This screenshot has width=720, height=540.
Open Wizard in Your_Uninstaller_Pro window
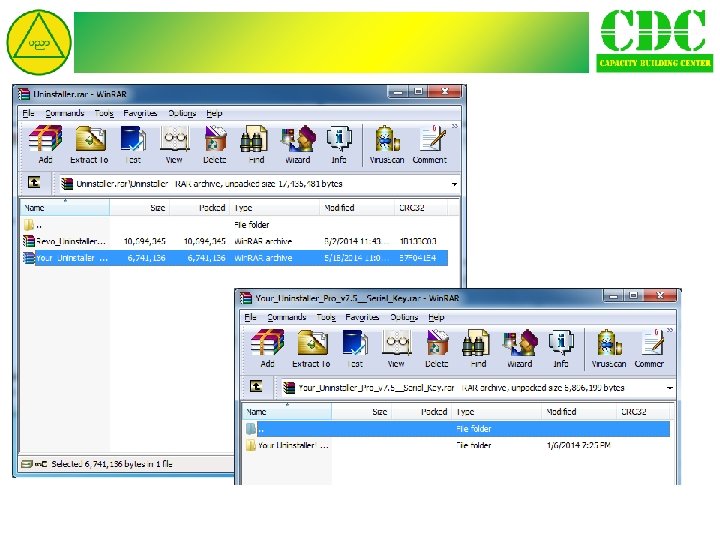(x=520, y=349)
